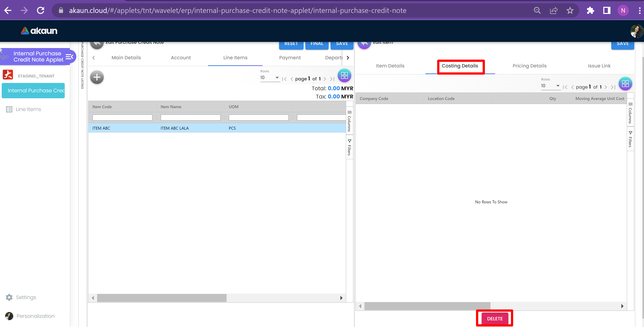Bookmark this page with the star icon
This screenshot has width=644, height=327.
pyautogui.click(x=570, y=11)
